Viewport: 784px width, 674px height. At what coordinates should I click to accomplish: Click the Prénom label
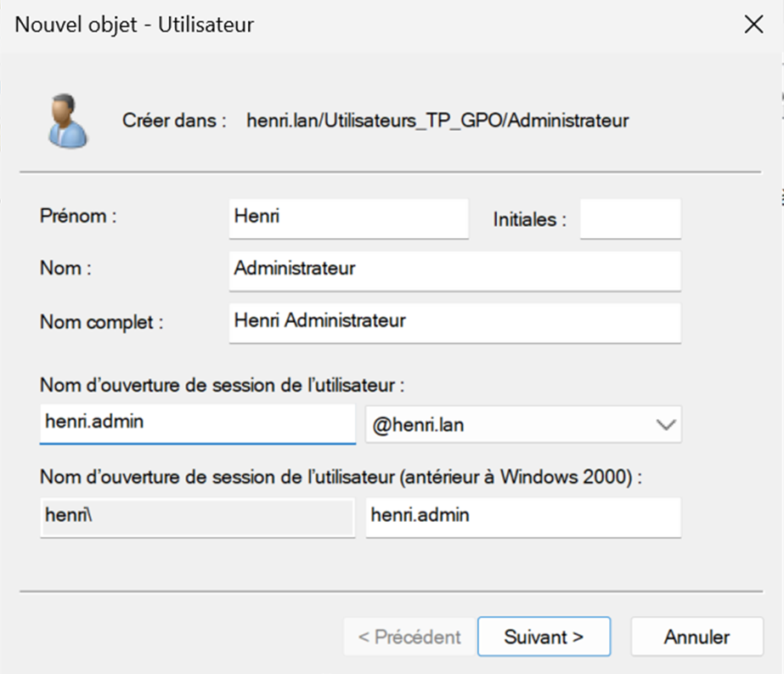click(78, 216)
